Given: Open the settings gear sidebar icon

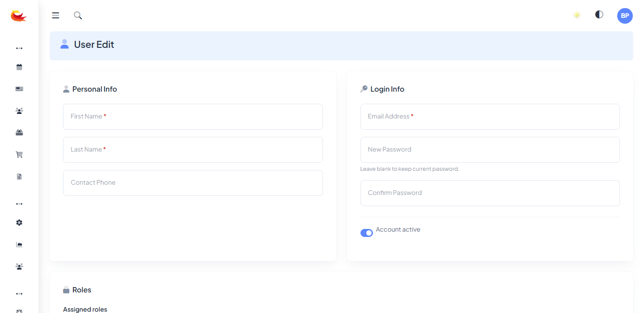Looking at the screenshot, I should pos(19,223).
